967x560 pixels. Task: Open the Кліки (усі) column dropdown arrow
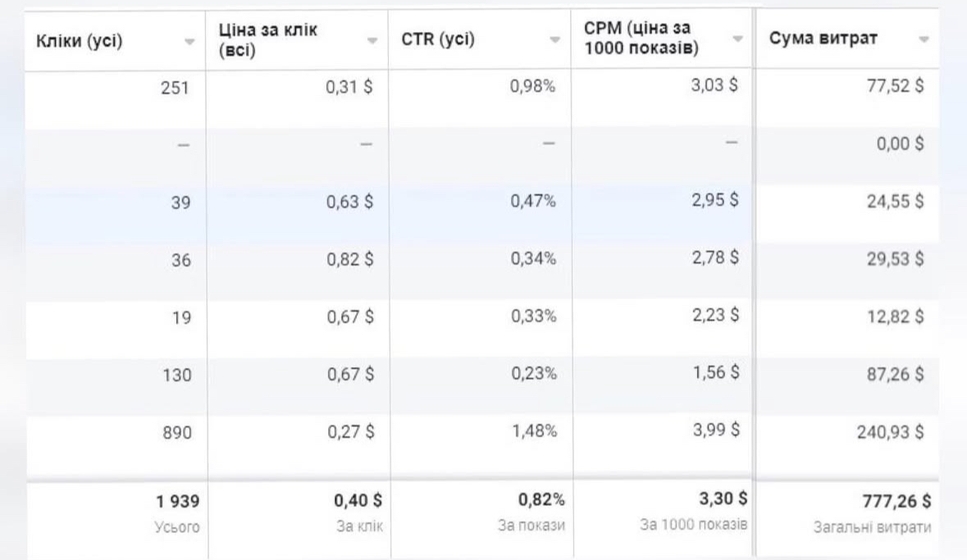[x=189, y=41]
